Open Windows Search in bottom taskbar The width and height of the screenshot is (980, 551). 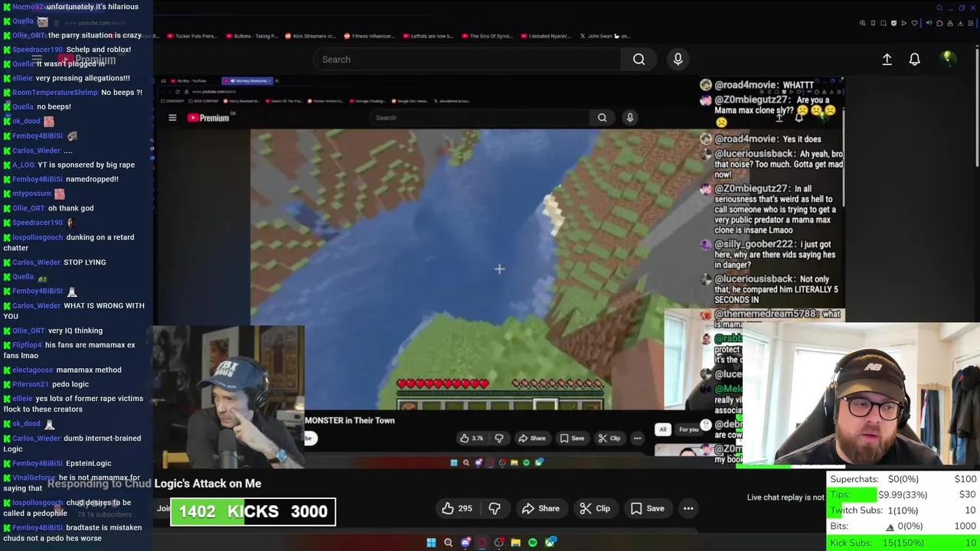pyautogui.click(x=448, y=543)
